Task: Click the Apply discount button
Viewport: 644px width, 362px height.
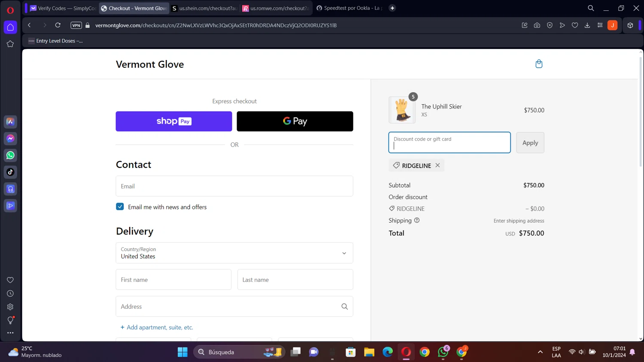Action: (x=530, y=143)
